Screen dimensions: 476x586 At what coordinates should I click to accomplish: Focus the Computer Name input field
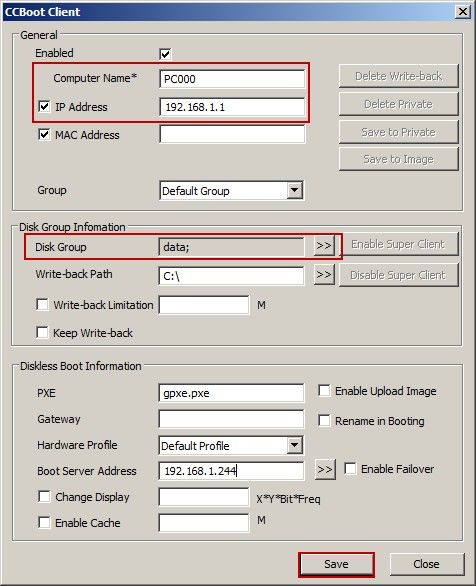point(232,79)
